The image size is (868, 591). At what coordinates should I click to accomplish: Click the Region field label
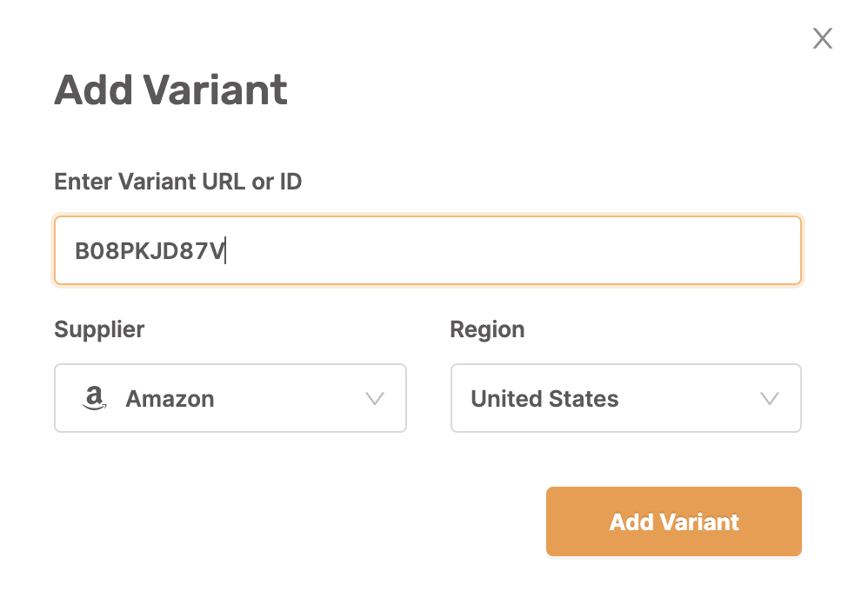[487, 329]
